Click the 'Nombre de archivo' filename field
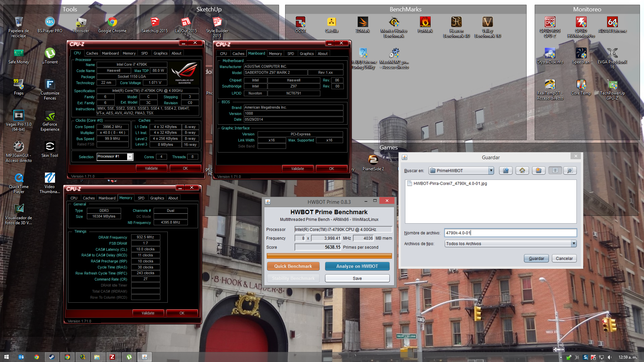Image resolution: width=644 pixels, height=362 pixels. point(511,233)
